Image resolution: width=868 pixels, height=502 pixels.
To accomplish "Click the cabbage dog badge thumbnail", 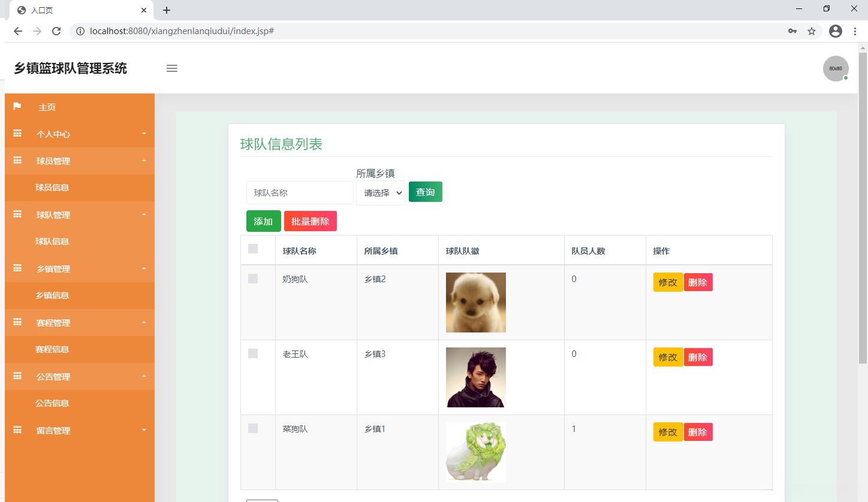I will [x=476, y=452].
